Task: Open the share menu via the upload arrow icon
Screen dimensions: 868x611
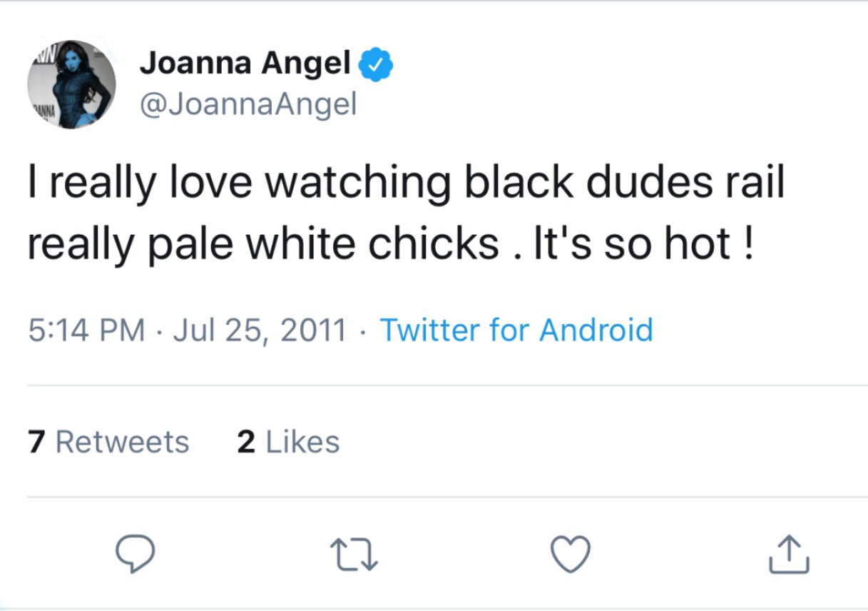Action: (x=789, y=555)
